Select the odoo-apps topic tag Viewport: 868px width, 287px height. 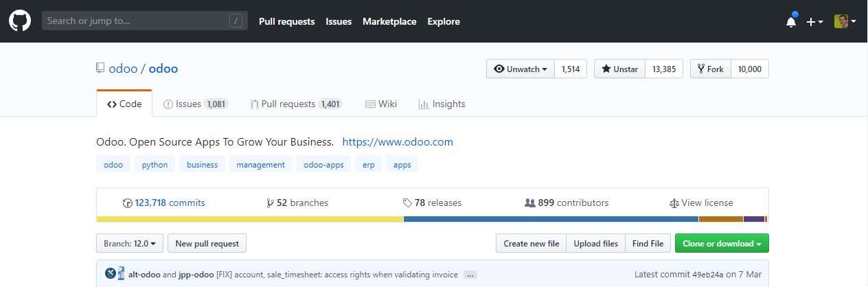[x=323, y=164]
